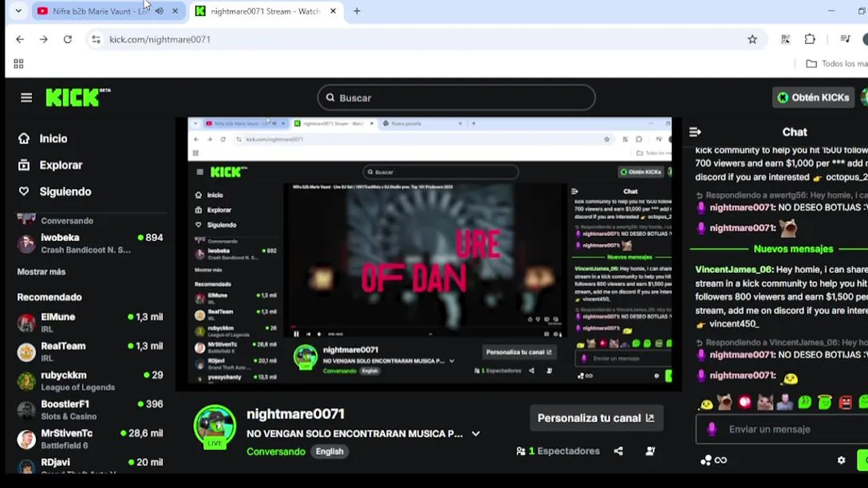This screenshot has height=488, width=868.
Task: Insert the red glowing orb emote
Action: [745, 403]
